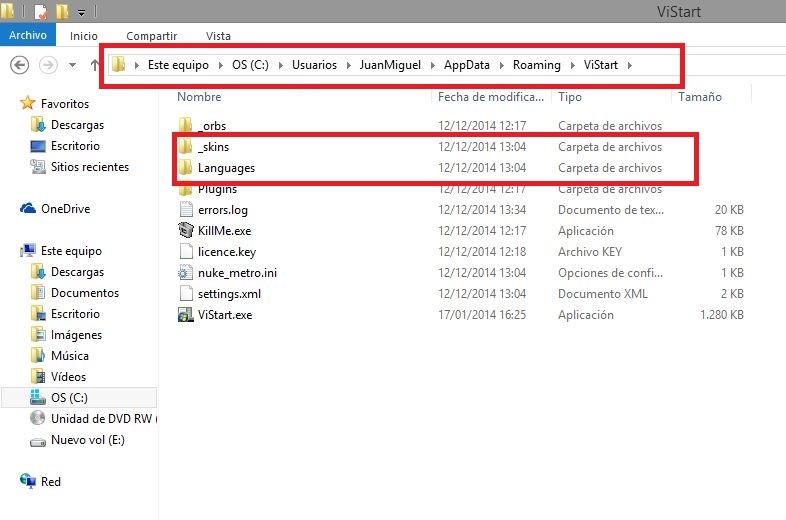Select the Plugins folder
The width and height of the screenshot is (786, 520).
pyautogui.click(x=217, y=190)
